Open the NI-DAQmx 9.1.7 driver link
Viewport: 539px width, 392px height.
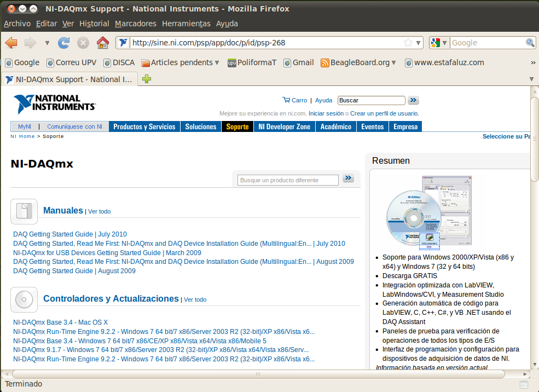pyautogui.click(x=161, y=350)
